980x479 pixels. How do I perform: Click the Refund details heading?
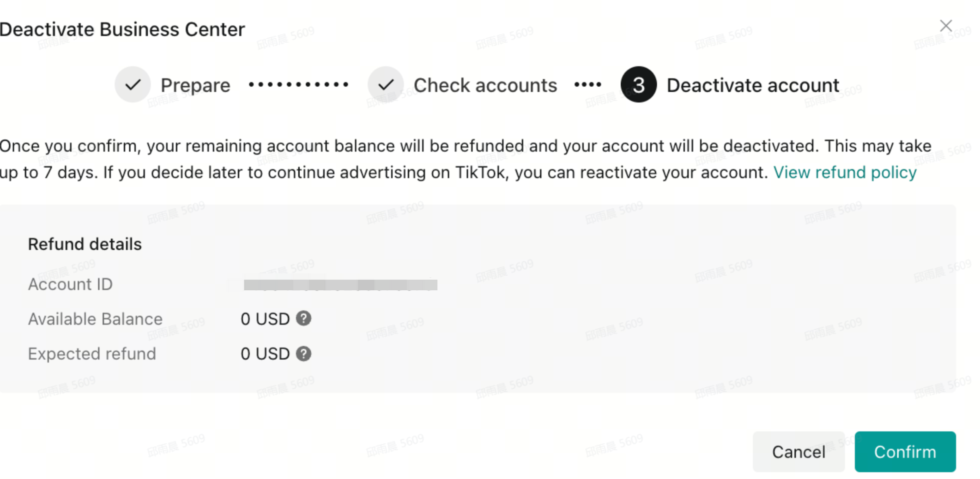pyautogui.click(x=85, y=244)
